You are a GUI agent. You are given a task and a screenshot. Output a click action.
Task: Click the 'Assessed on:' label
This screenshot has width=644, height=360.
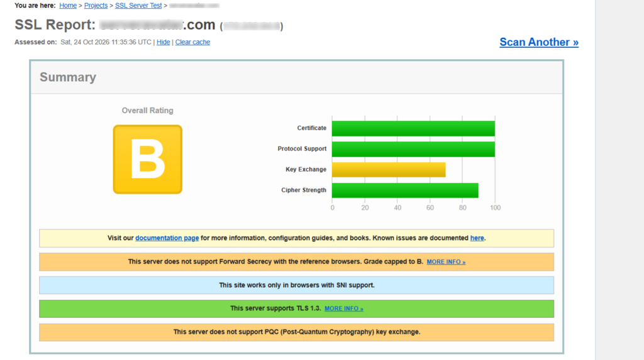36,42
